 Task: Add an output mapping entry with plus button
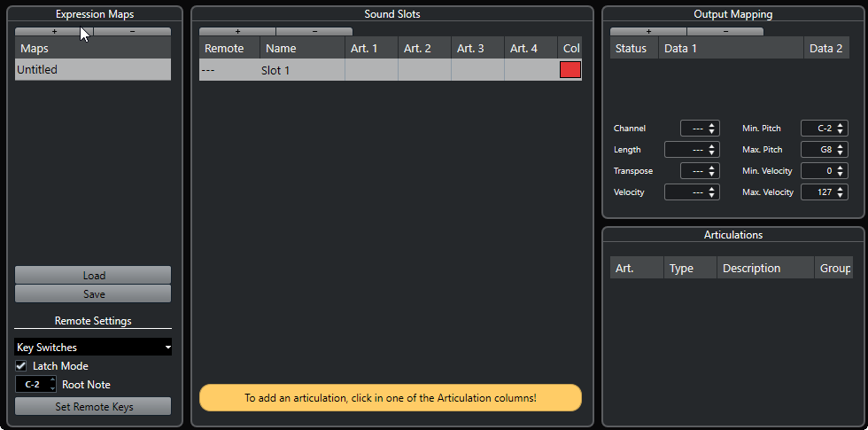[x=648, y=31]
